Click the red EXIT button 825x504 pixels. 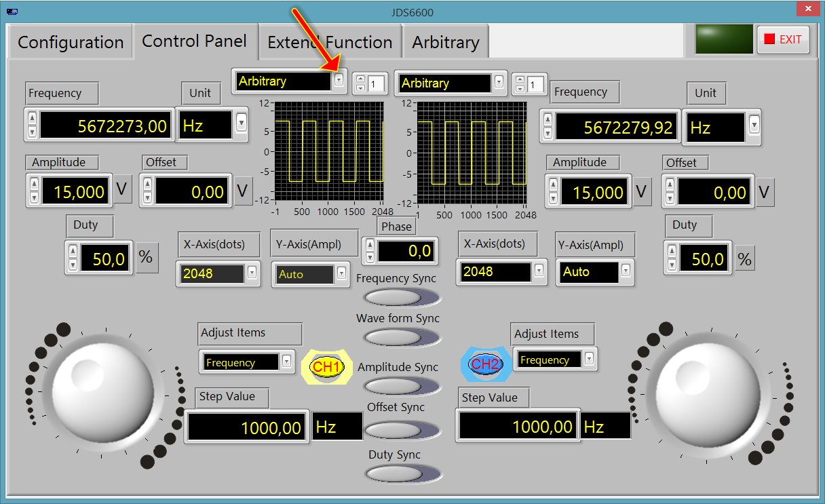pyautogui.click(x=783, y=39)
